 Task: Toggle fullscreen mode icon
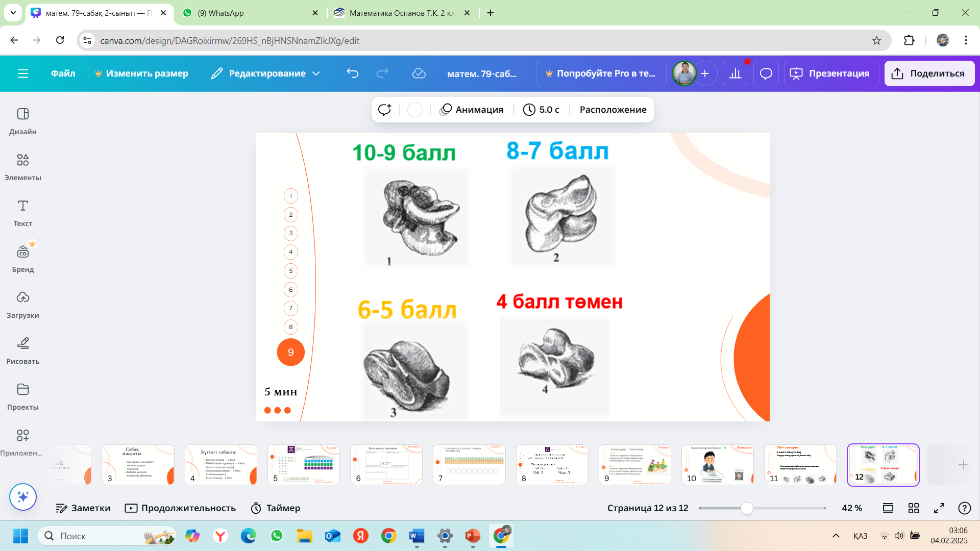click(939, 508)
